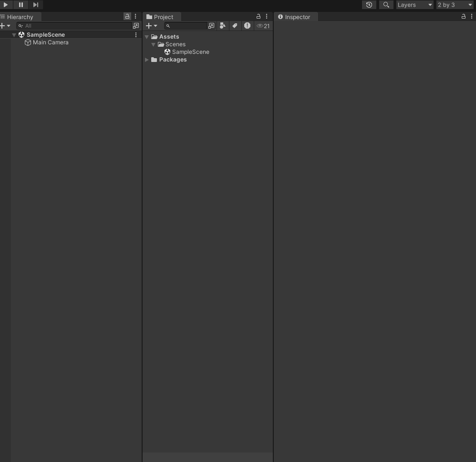Open the Project search window icon
Image resolution: width=476 pixels, height=462 pixels.
coord(211,26)
